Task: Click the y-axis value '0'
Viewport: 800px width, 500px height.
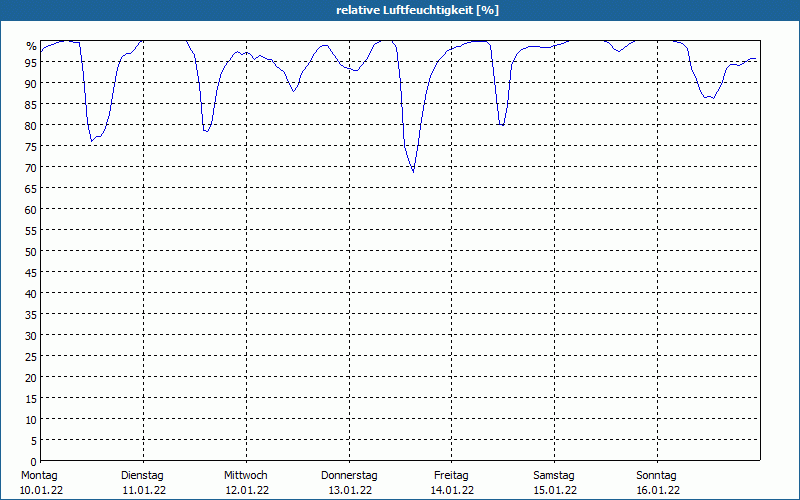Action: 34,462
